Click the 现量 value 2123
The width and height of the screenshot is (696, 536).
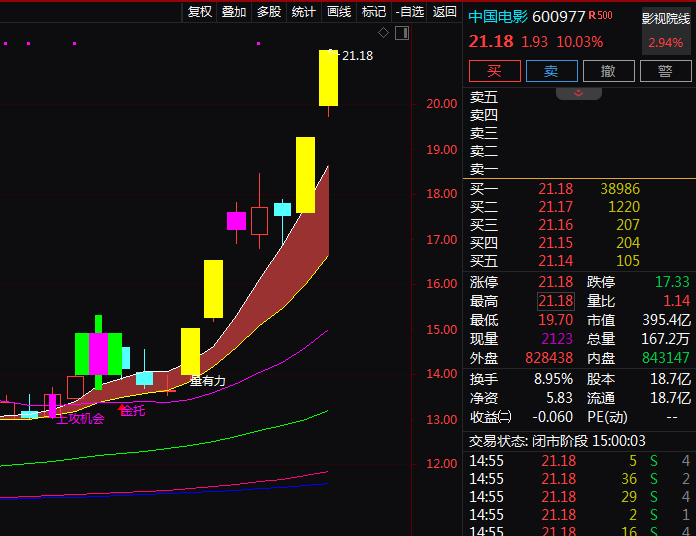[x=557, y=339]
